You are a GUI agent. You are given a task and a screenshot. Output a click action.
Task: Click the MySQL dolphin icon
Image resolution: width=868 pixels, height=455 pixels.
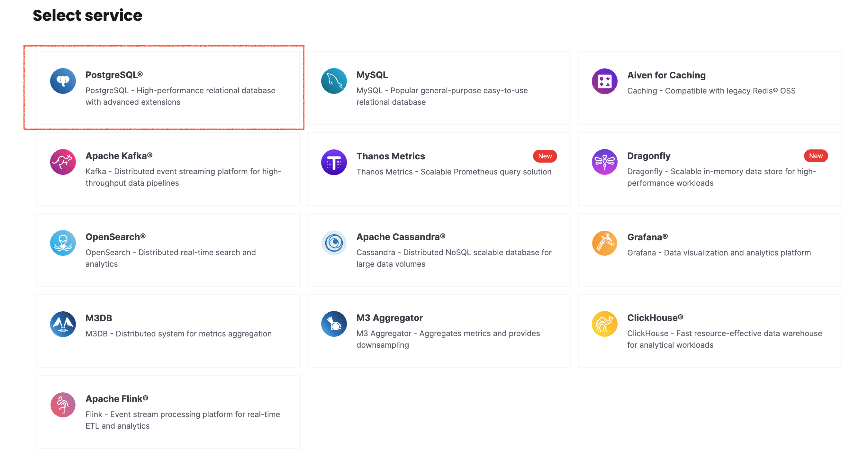(334, 81)
